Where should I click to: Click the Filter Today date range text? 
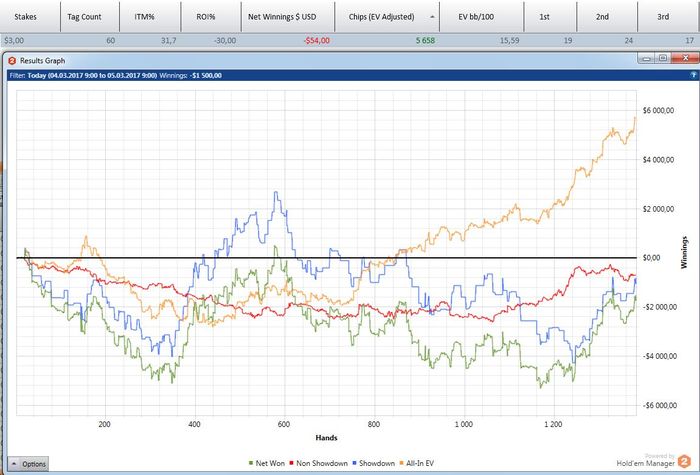click(x=92, y=75)
